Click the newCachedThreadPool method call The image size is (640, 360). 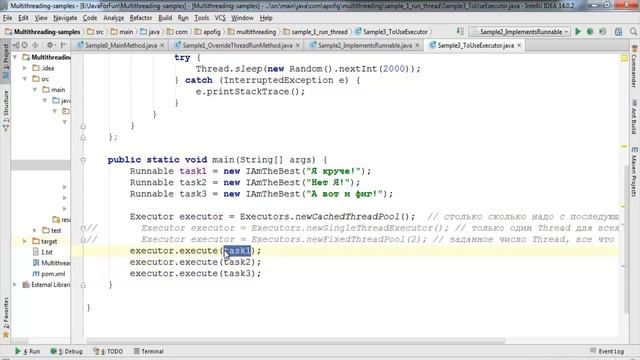point(347,216)
